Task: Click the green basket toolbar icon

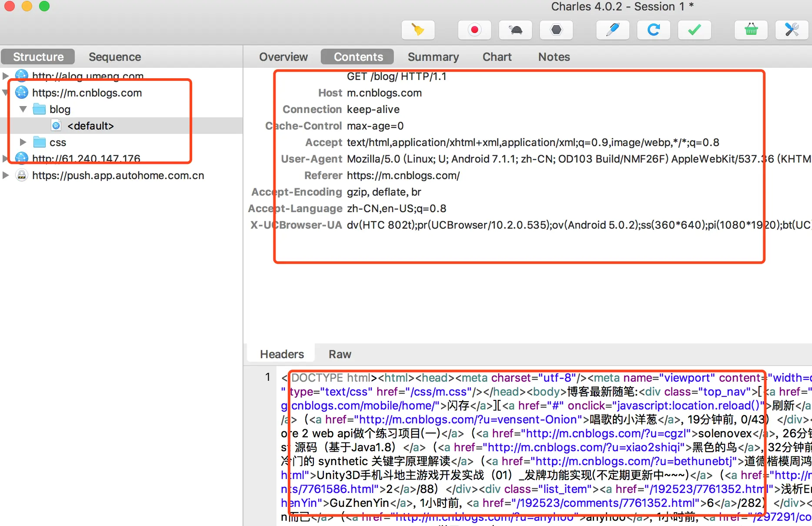Action: click(x=751, y=30)
